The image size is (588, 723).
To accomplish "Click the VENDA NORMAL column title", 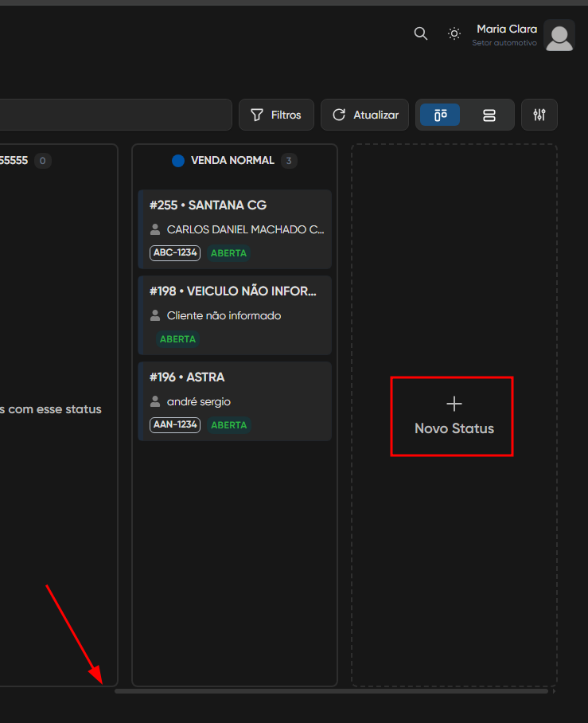I will tap(232, 161).
